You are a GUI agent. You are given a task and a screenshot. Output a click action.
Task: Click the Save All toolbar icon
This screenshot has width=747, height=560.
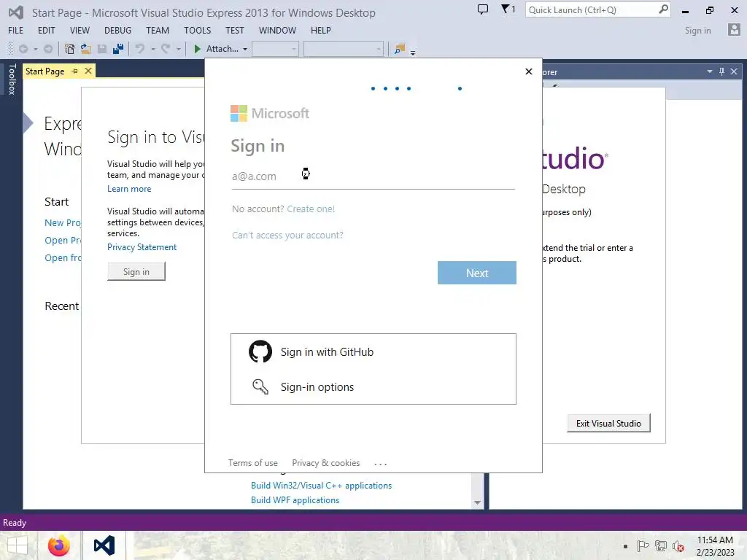click(x=117, y=49)
